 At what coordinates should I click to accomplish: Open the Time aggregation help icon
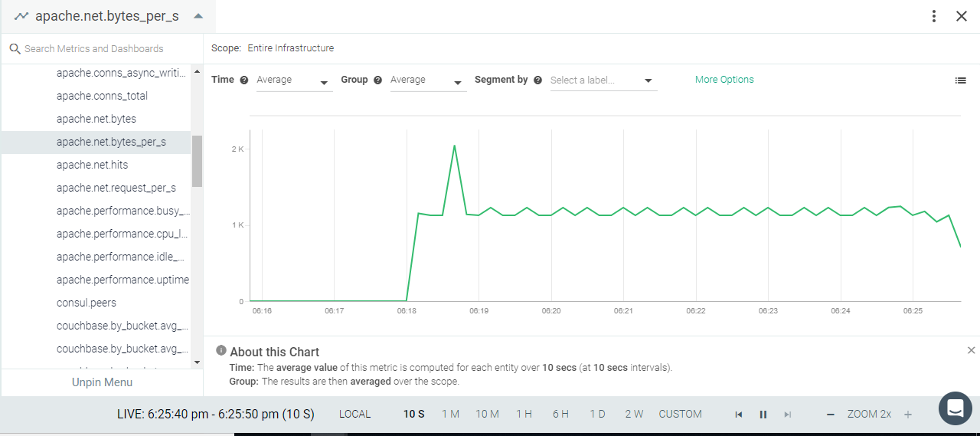click(244, 80)
